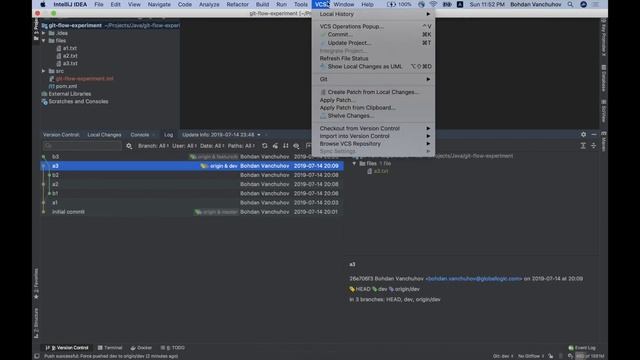Collapse files node in commit changes tree
This screenshot has height=360, width=640.
(354, 163)
